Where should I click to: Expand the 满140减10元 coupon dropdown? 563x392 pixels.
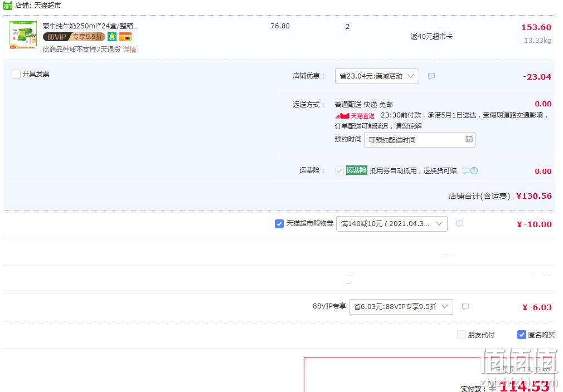391,224
